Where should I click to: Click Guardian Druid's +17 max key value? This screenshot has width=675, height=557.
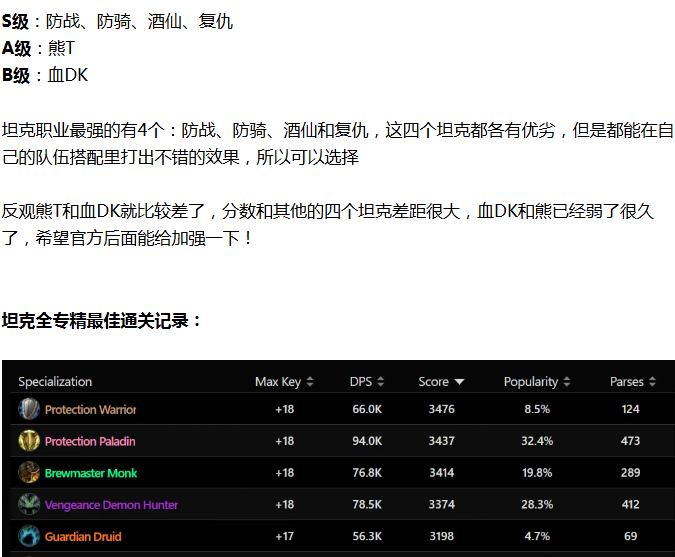click(284, 537)
